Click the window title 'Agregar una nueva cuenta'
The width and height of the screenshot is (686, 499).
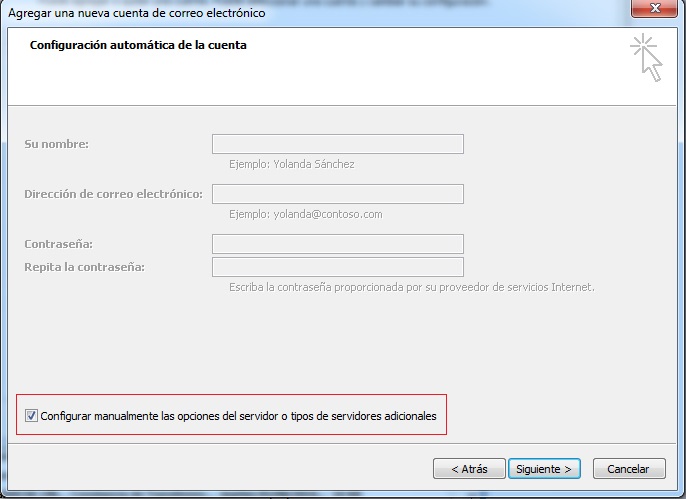point(136,13)
